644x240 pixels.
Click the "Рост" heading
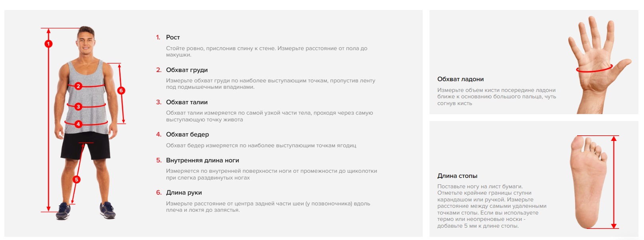point(173,37)
